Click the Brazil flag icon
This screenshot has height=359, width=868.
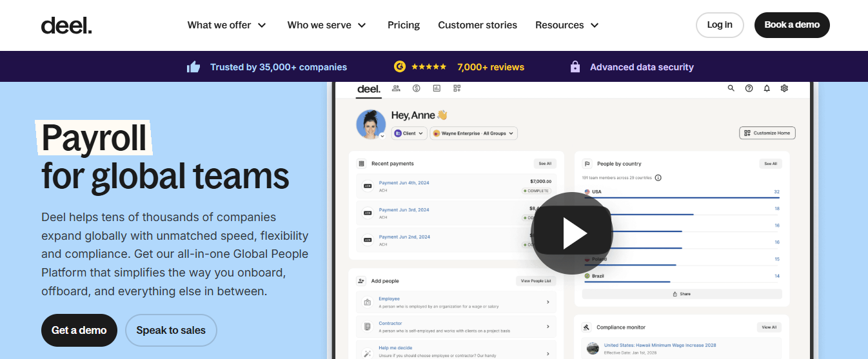click(587, 276)
